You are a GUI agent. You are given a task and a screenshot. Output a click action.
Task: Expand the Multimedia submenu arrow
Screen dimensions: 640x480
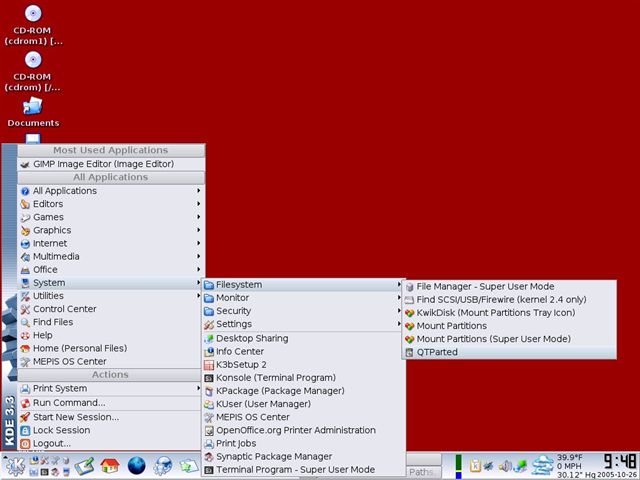(x=198, y=256)
